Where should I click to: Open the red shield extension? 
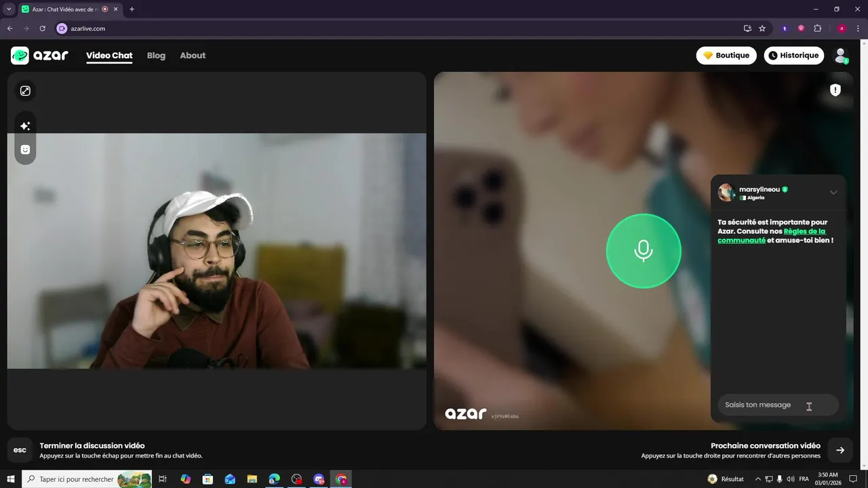click(801, 28)
